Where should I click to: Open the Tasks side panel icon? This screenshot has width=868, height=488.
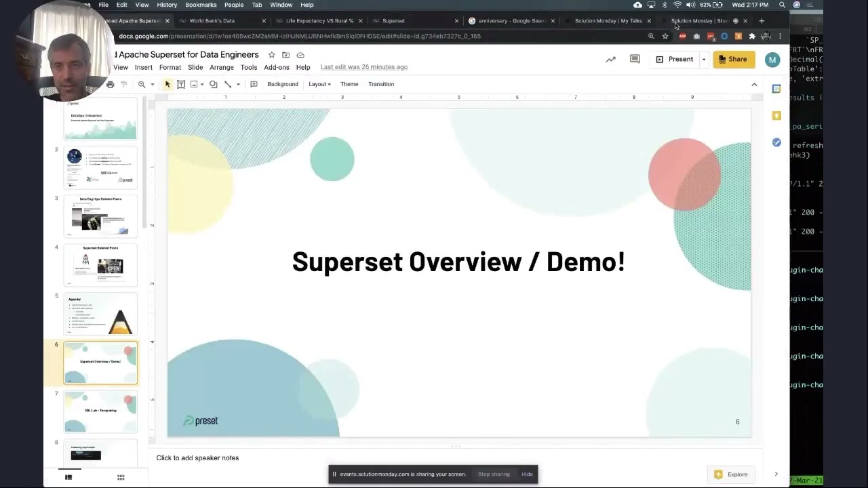point(776,142)
